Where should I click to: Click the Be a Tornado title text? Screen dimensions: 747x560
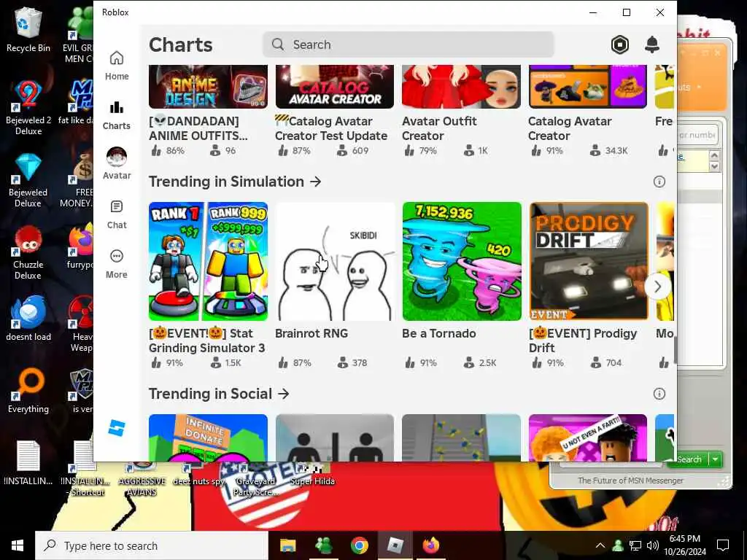tap(438, 333)
